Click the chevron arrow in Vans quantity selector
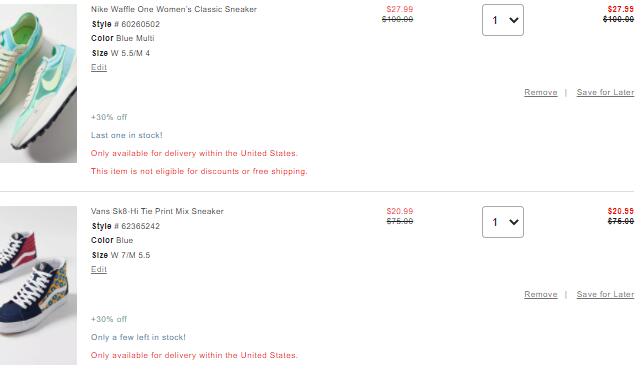The width and height of the screenshot is (643, 379). [x=514, y=222]
